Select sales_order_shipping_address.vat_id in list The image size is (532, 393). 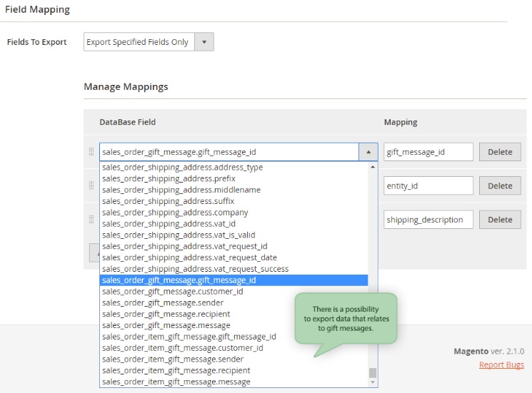(170, 223)
